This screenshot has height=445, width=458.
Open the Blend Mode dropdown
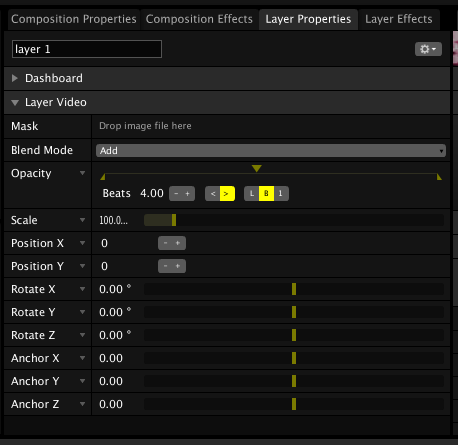(x=271, y=151)
